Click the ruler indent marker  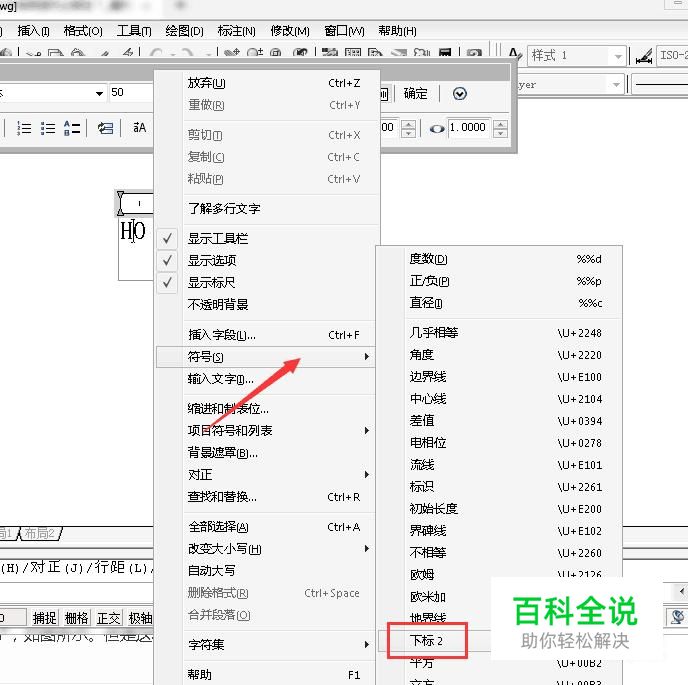[120, 204]
